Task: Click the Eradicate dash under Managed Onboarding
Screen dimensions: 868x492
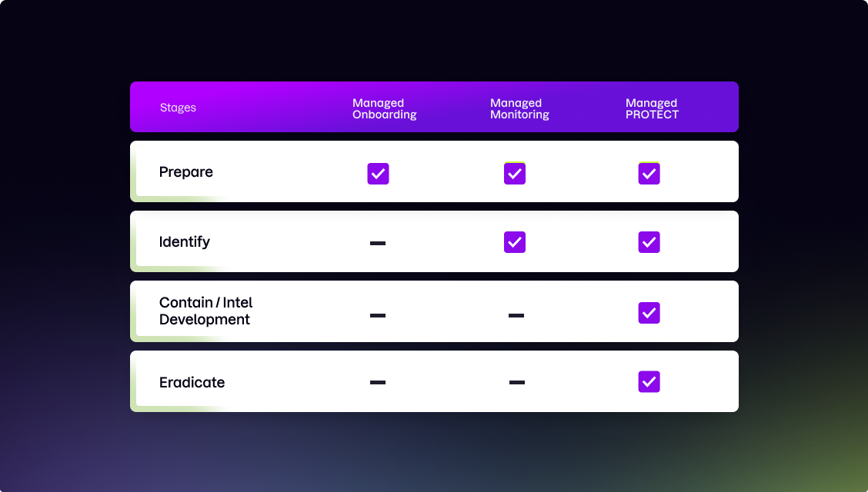Action: [x=378, y=383]
